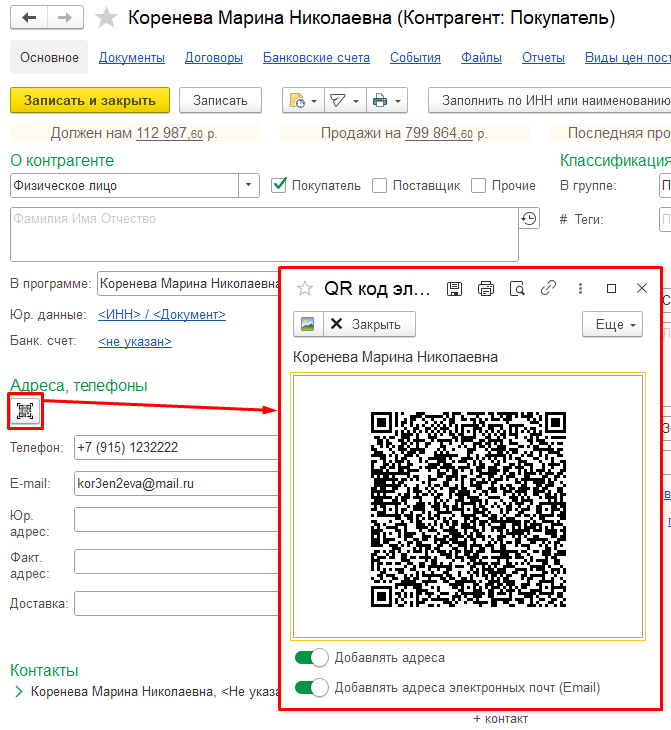The image size is (671, 730).
Task: Go back with the left arrow button
Action: click(29, 18)
